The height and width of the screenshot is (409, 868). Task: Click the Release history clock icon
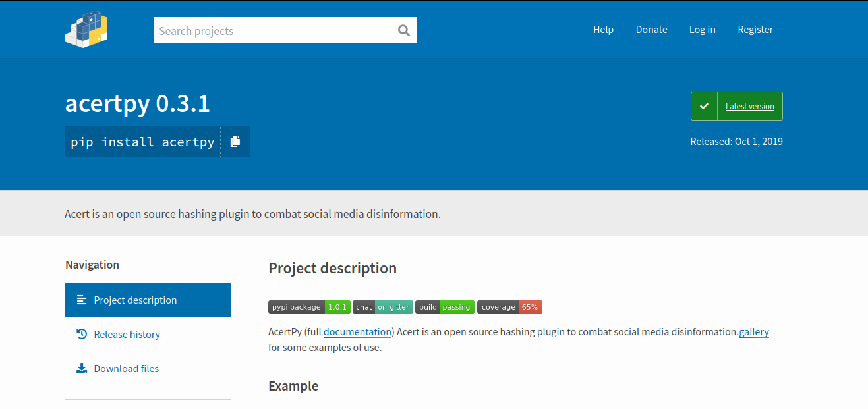tap(82, 334)
